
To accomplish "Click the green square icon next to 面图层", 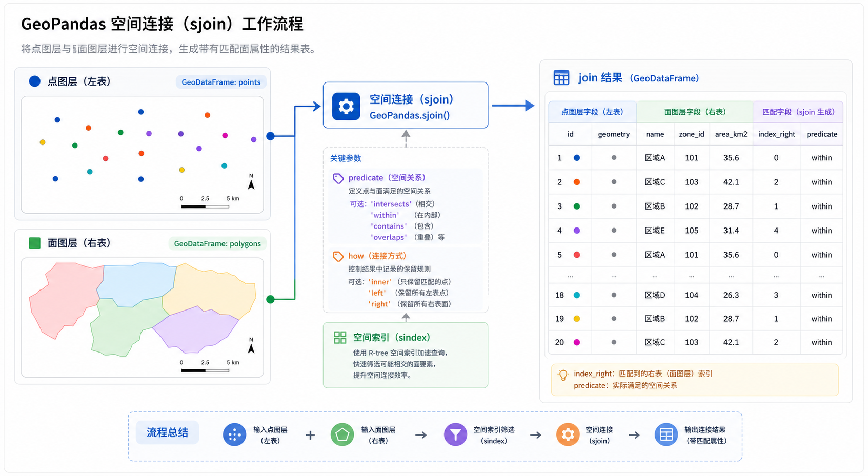I will (x=35, y=243).
